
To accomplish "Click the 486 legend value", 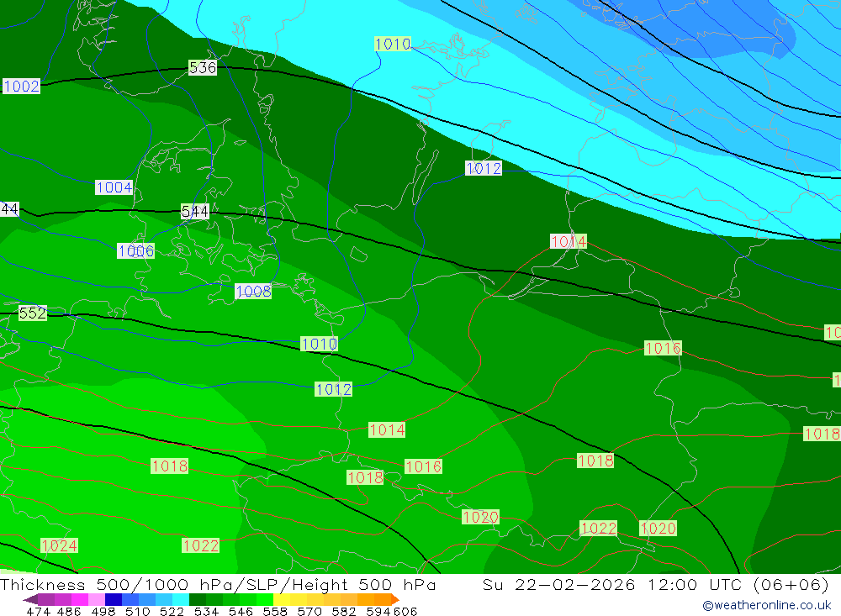I will click(x=69, y=612).
